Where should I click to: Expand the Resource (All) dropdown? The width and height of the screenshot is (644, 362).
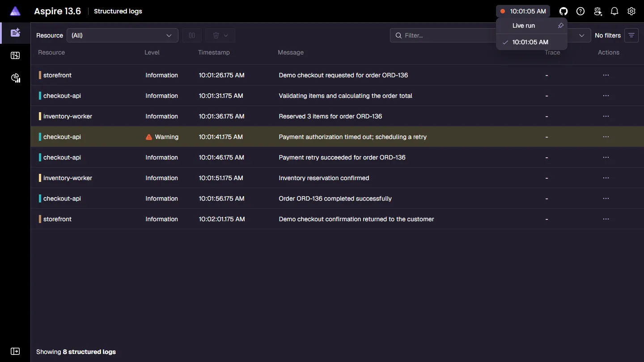coord(123,35)
